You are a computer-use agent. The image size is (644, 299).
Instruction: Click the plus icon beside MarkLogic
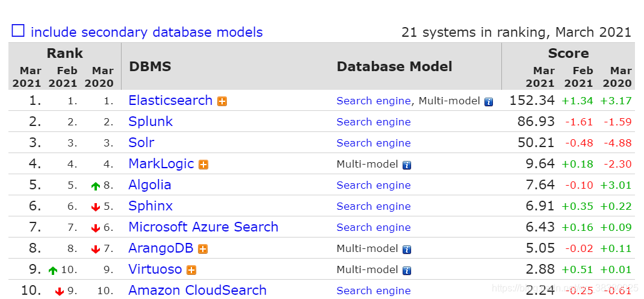[x=203, y=165]
